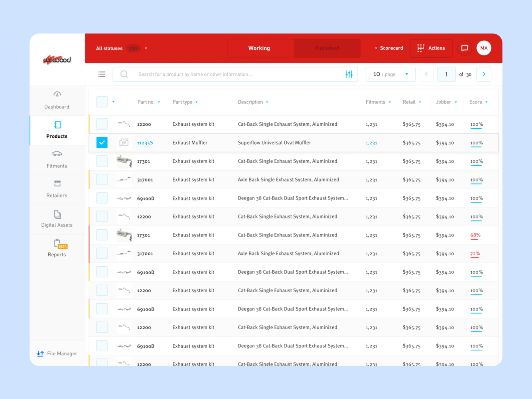Viewport: 532px width, 399px height.
Task: Sort by Description column
Action: (253, 102)
